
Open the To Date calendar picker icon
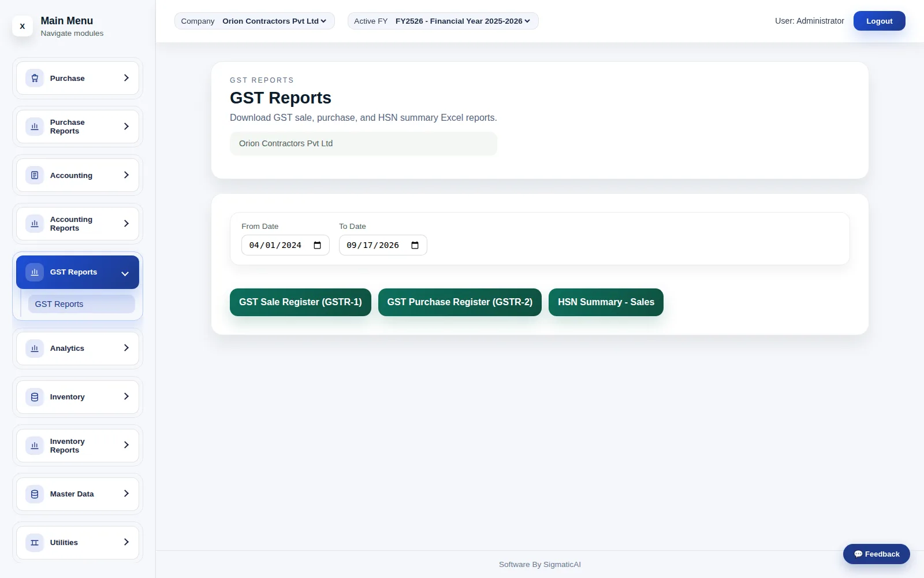coord(415,245)
